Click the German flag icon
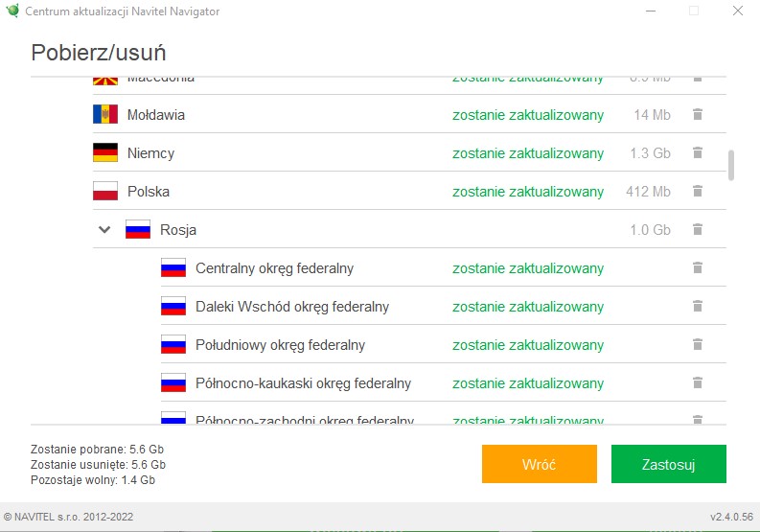 pos(105,153)
